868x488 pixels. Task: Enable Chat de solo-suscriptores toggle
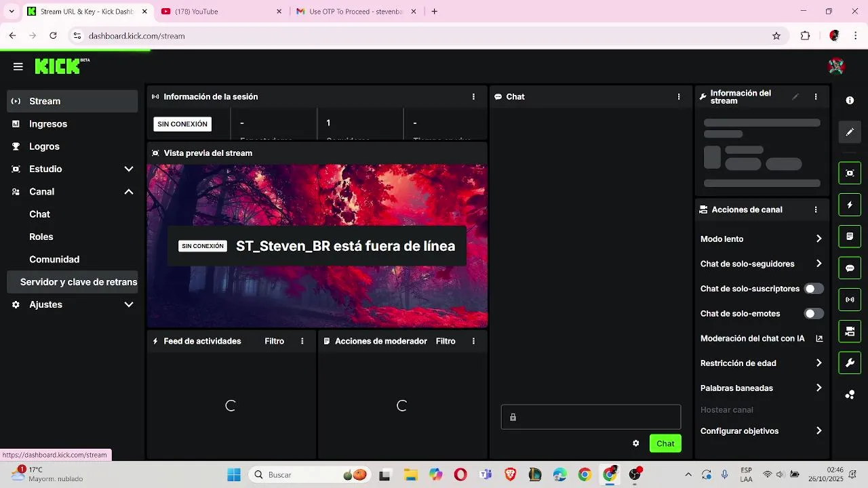[814, 289]
